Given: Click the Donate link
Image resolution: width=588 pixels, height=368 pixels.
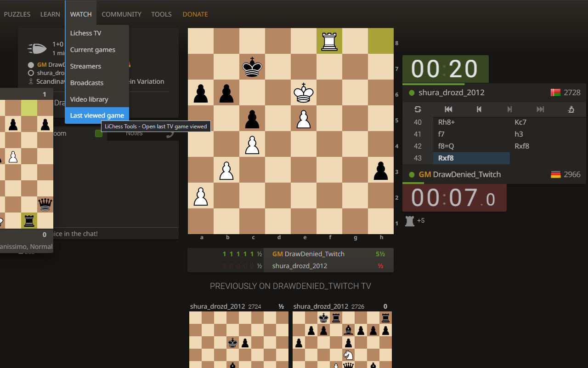Looking at the screenshot, I should 195,14.
